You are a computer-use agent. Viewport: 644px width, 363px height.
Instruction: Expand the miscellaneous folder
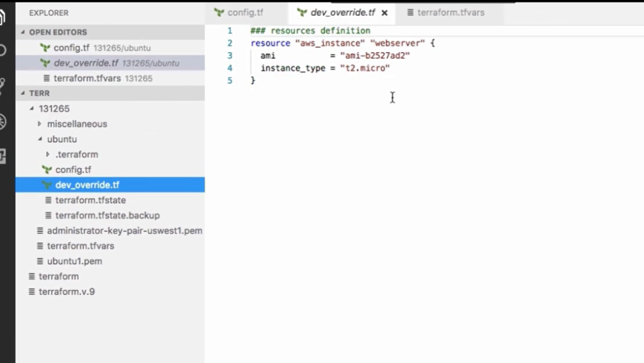coord(40,123)
